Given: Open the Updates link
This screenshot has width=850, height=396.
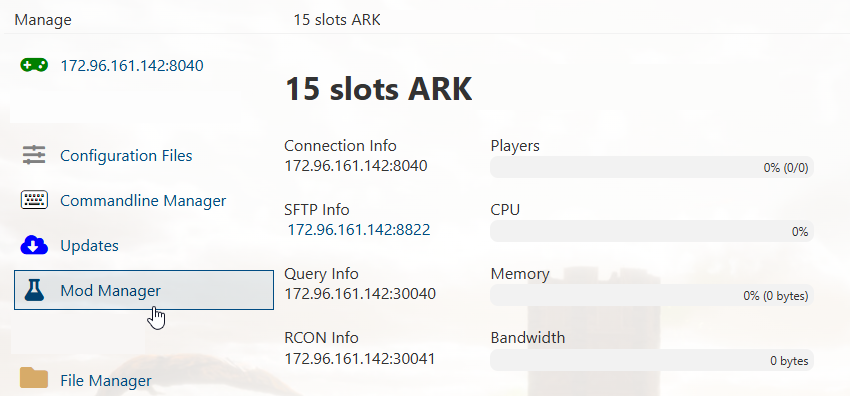Looking at the screenshot, I should pos(89,245).
